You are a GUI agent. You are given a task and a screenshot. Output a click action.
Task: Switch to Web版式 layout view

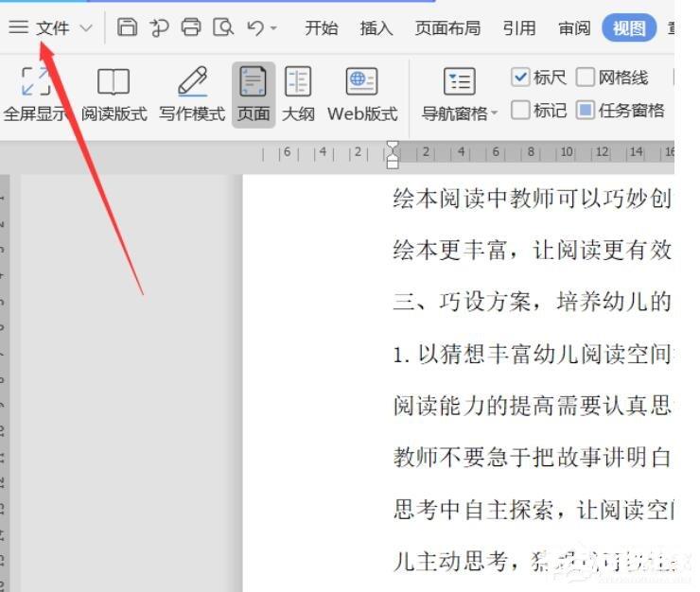click(362, 95)
